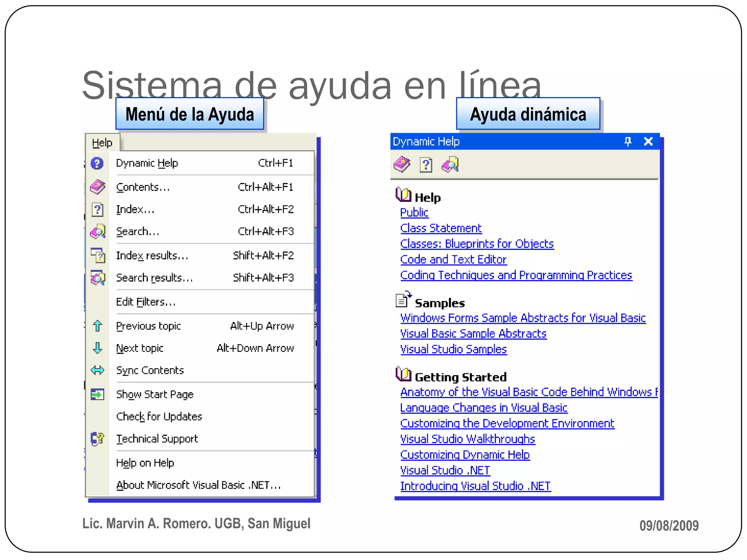Image resolution: width=747 pixels, height=560 pixels.
Task: Open About Microsoft Visual Basic .NET
Action: 198,485
